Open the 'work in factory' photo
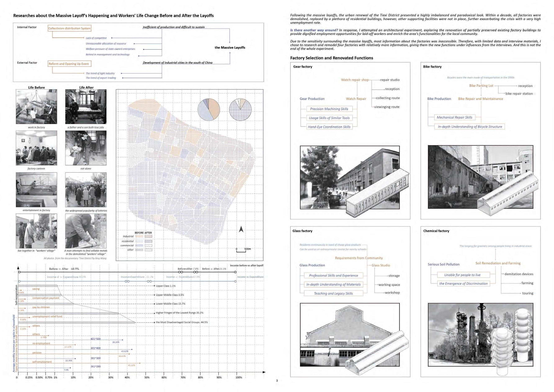The width and height of the screenshot is (554, 392). 36,107
